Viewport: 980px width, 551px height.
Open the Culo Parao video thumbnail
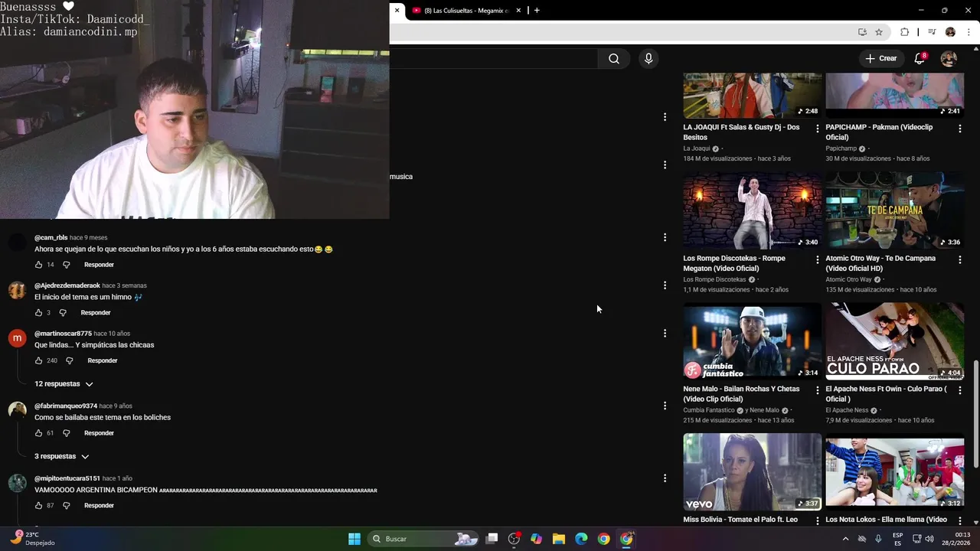895,341
